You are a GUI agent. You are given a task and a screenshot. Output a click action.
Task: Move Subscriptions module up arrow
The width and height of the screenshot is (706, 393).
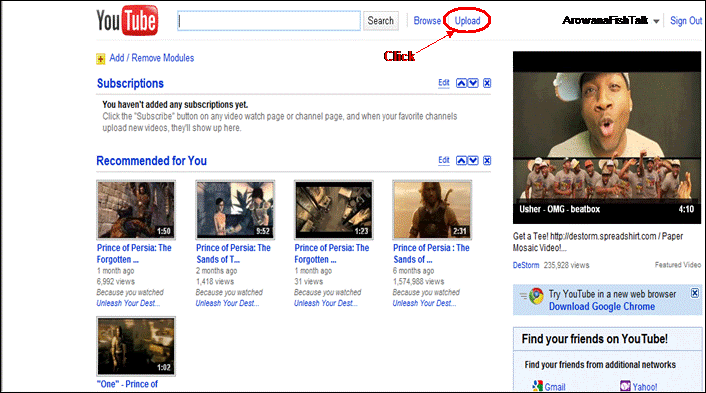pos(461,83)
